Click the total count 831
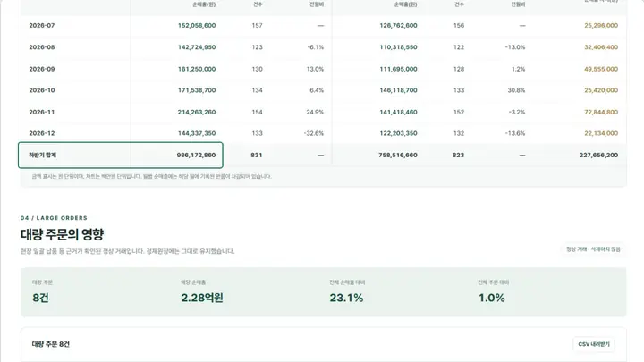The image size is (644, 362). (x=257, y=156)
